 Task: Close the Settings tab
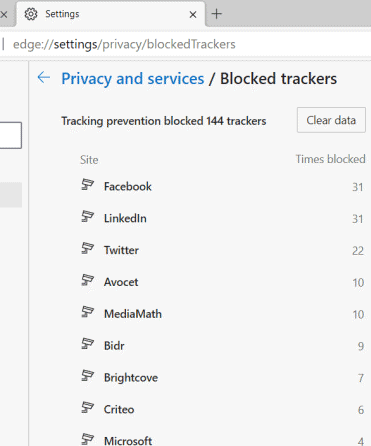coord(193,15)
